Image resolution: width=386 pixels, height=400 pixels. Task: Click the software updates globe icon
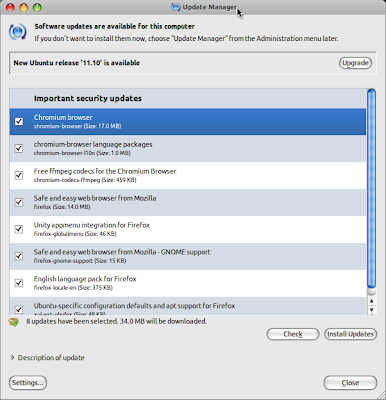(17, 32)
